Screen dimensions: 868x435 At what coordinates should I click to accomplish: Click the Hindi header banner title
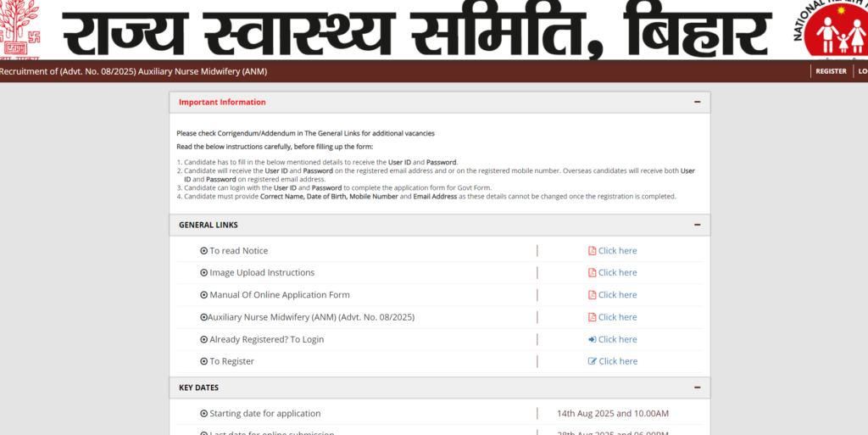(x=417, y=31)
